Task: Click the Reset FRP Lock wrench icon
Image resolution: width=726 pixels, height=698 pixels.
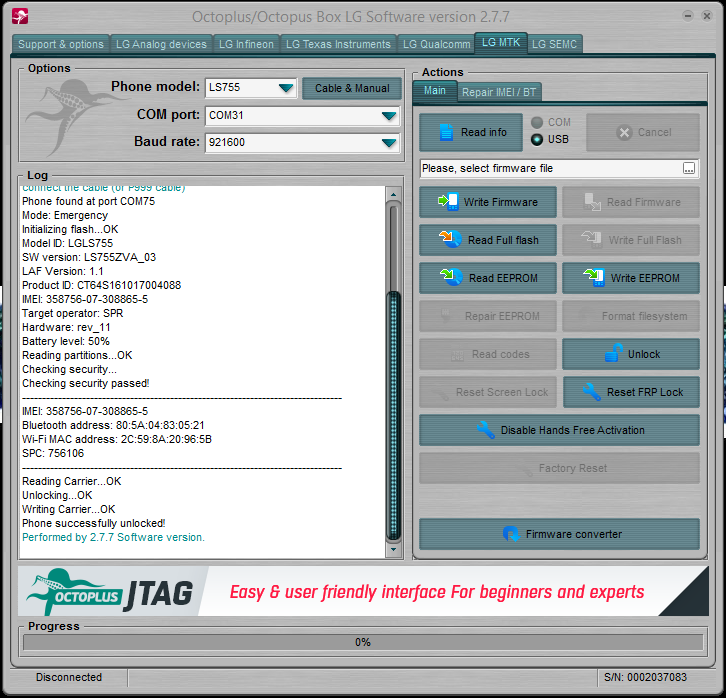Action: [x=592, y=392]
